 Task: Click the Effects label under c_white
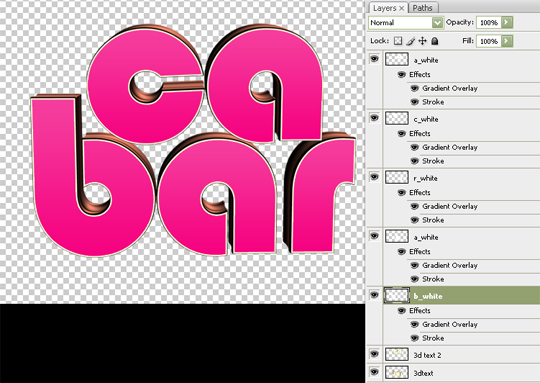pyautogui.click(x=420, y=133)
